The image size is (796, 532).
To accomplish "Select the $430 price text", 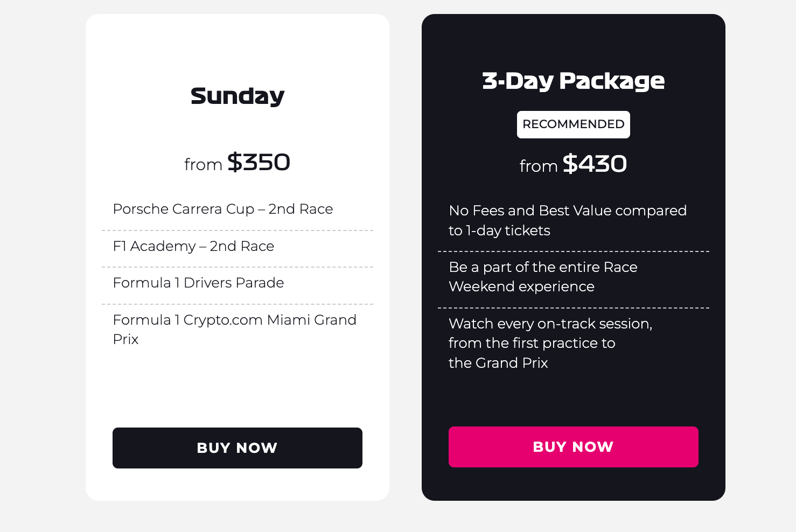I will click(595, 164).
